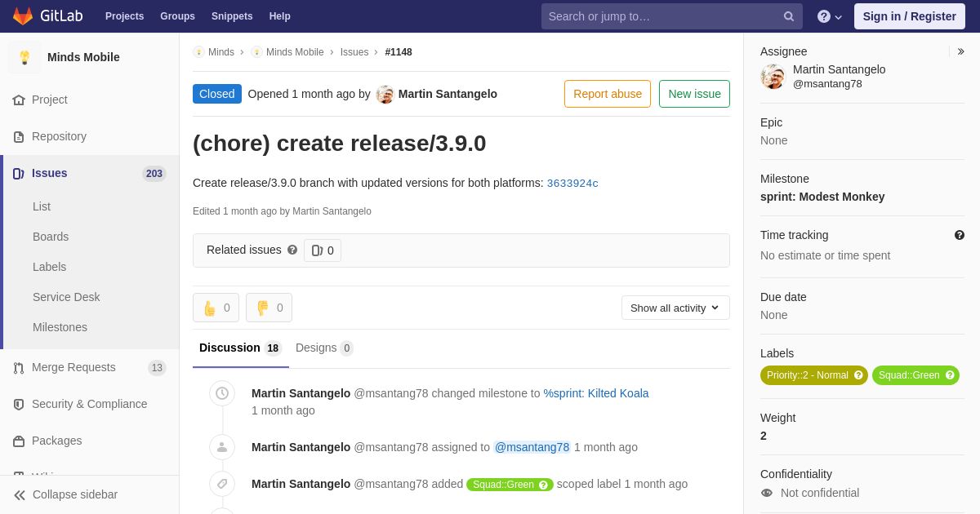Click the Closed status badge
Screen dimensions: 980x514
tap(217, 94)
